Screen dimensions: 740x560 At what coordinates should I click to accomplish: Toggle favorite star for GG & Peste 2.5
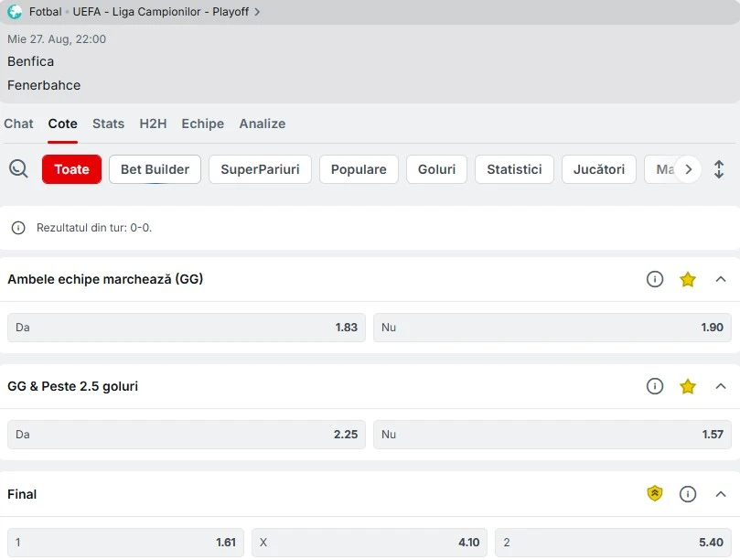tap(688, 386)
